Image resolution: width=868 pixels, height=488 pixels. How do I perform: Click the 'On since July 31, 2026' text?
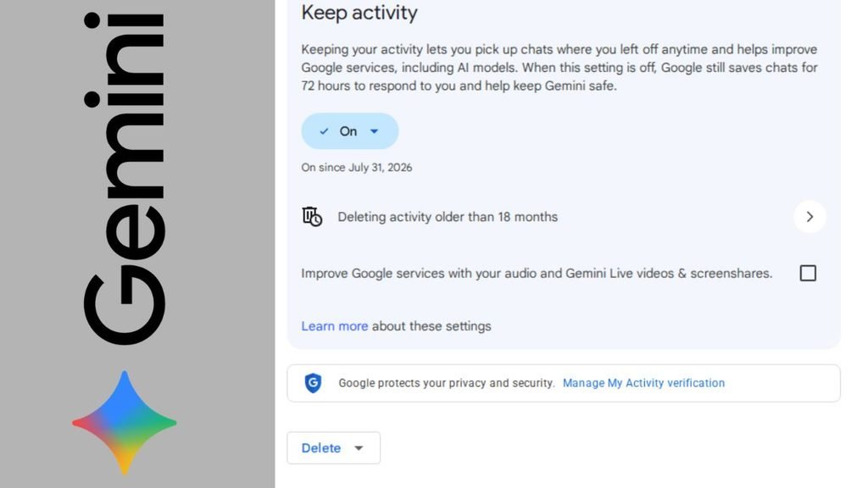pyautogui.click(x=357, y=167)
